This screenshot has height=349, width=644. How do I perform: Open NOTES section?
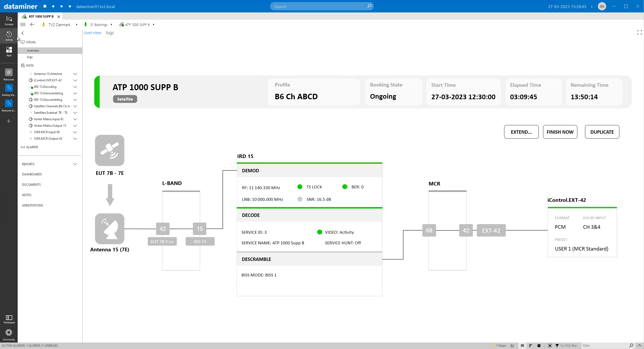click(x=27, y=195)
